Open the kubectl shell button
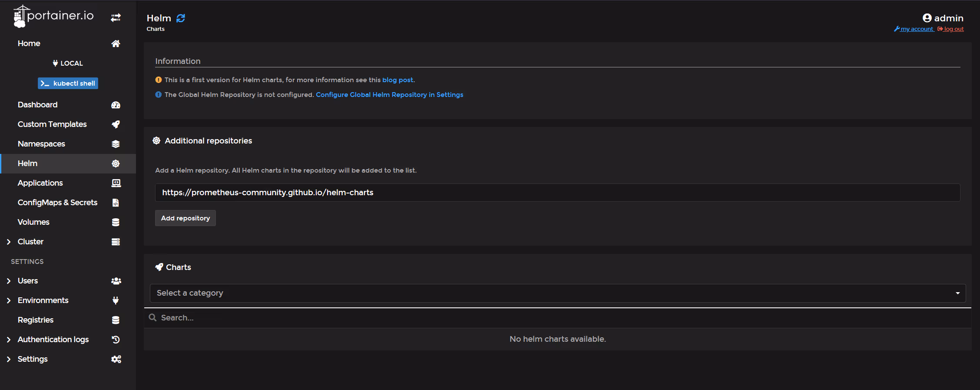Screen dimensions: 980x390 coord(68,83)
